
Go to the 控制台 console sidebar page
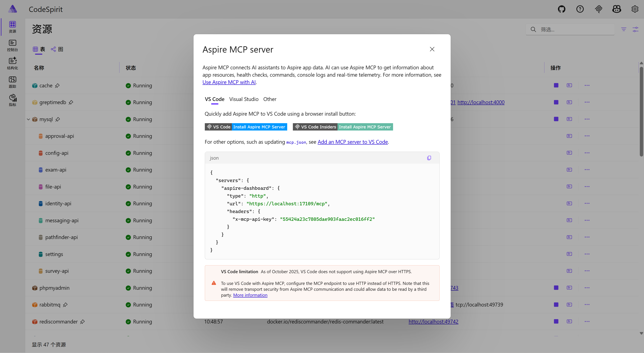click(x=12, y=45)
